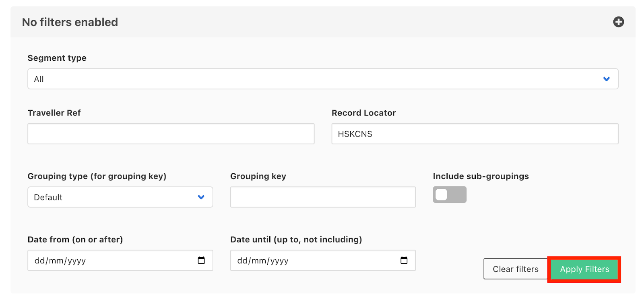The height and width of the screenshot is (304, 644).
Task: Click the Grouping type chevron arrow
Action: 201,197
